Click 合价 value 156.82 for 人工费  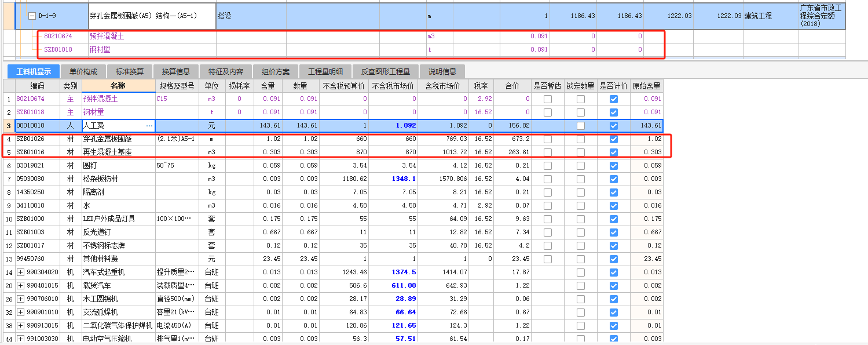coord(512,126)
